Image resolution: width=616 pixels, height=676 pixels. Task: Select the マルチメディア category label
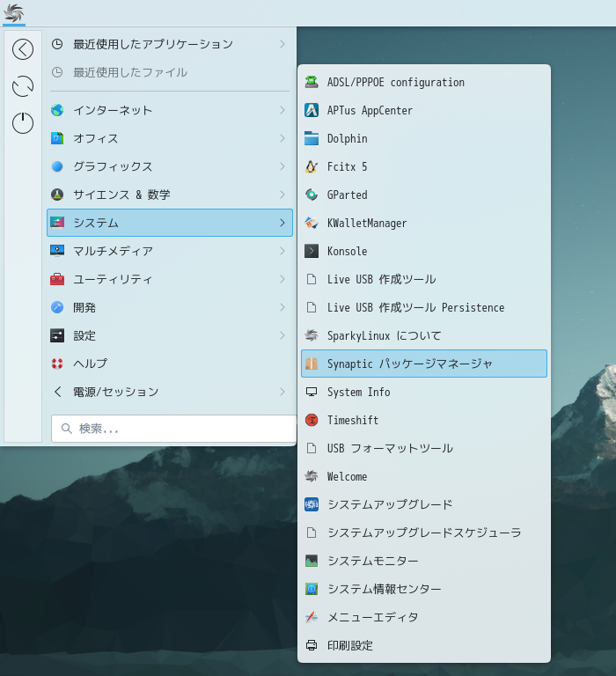point(113,251)
